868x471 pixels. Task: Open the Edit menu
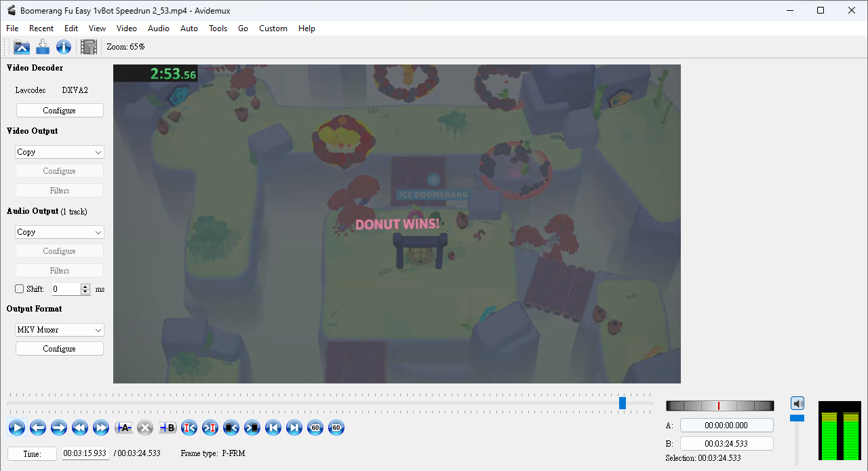point(71,29)
